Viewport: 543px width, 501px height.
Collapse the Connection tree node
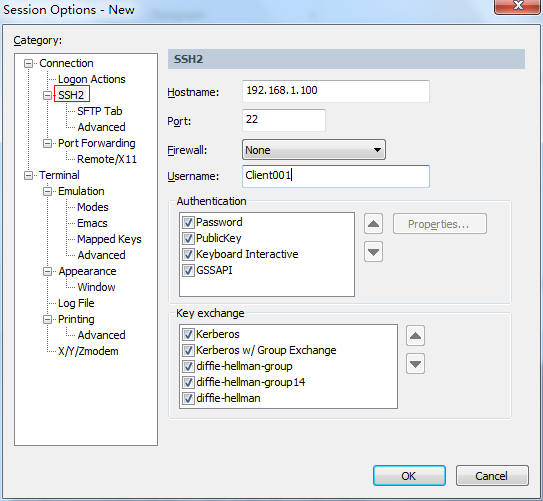[x=28, y=63]
